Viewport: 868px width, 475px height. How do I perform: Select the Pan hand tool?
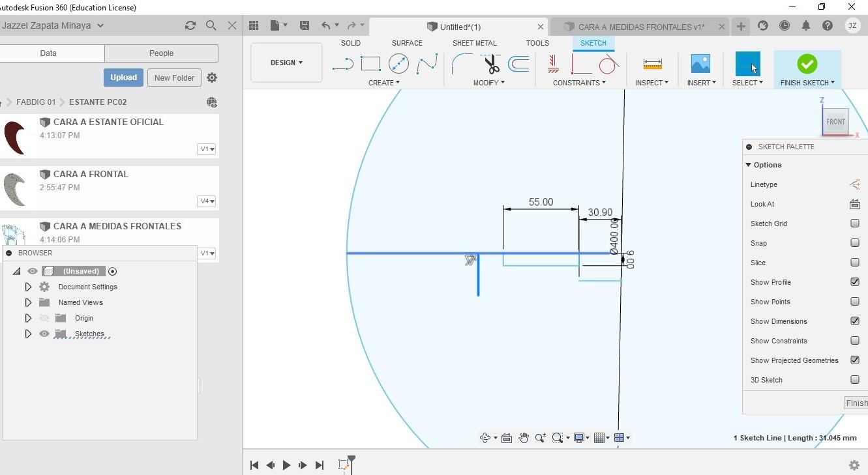click(x=524, y=438)
